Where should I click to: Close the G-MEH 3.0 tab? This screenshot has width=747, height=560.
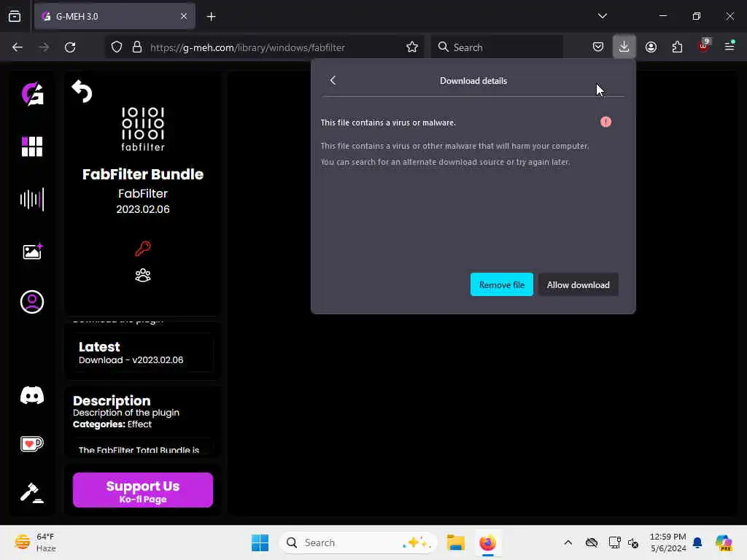184,16
